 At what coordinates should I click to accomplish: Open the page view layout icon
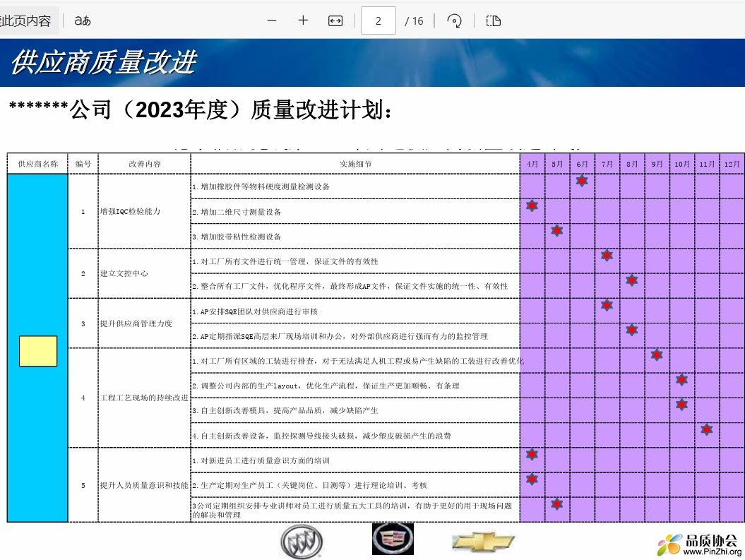(x=493, y=21)
